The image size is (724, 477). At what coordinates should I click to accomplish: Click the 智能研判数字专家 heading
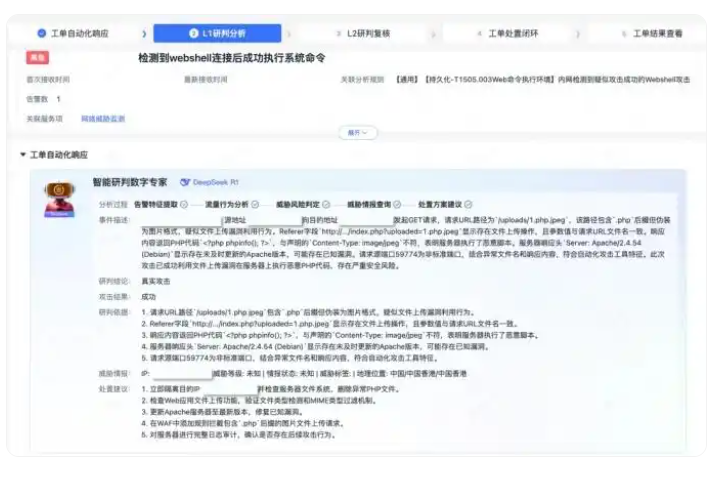point(130,182)
